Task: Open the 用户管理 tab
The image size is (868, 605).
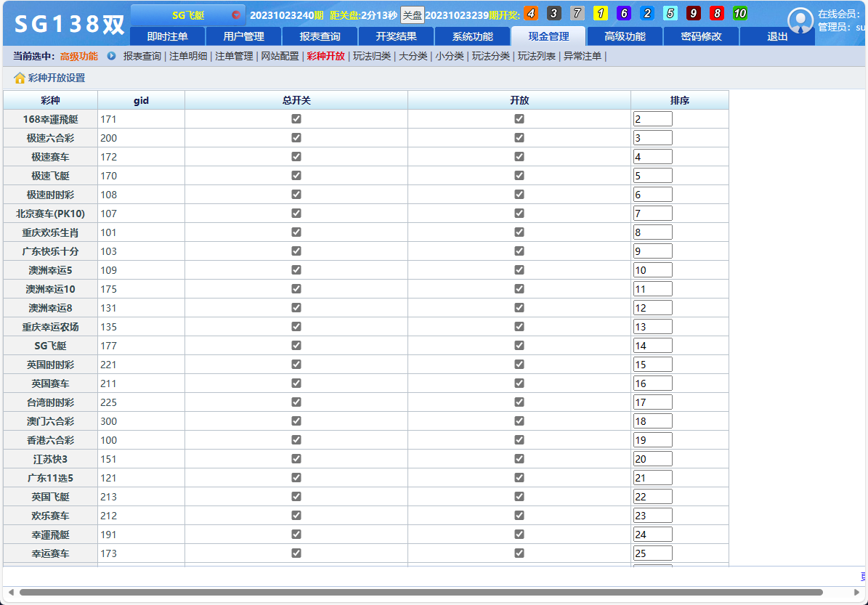Action: pyautogui.click(x=243, y=36)
